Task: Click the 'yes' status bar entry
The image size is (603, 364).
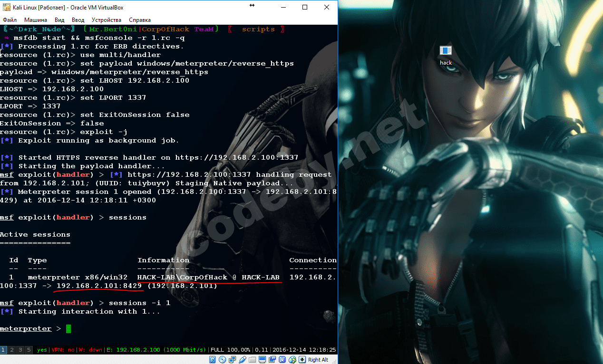Action: click(x=42, y=350)
